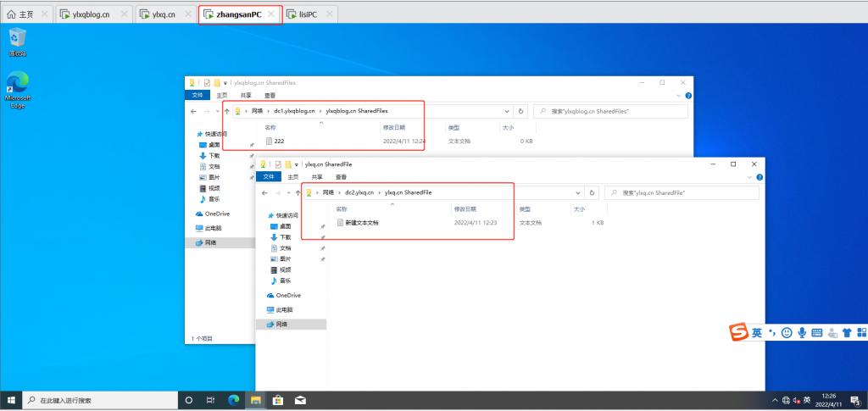This screenshot has width=868, height=411.
Task: Go back in ylxqblog.cn SharedFiles window
Action: coord(193,111)
